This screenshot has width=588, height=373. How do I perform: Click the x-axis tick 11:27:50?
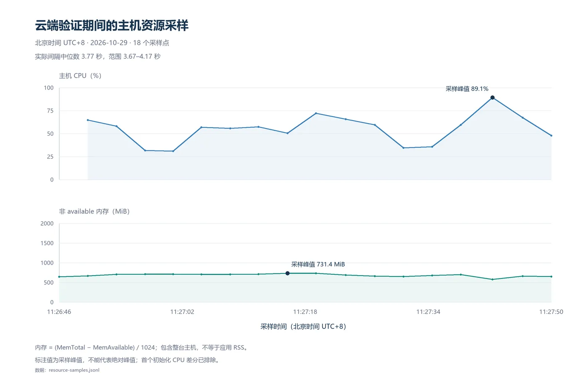click(551, 312)
